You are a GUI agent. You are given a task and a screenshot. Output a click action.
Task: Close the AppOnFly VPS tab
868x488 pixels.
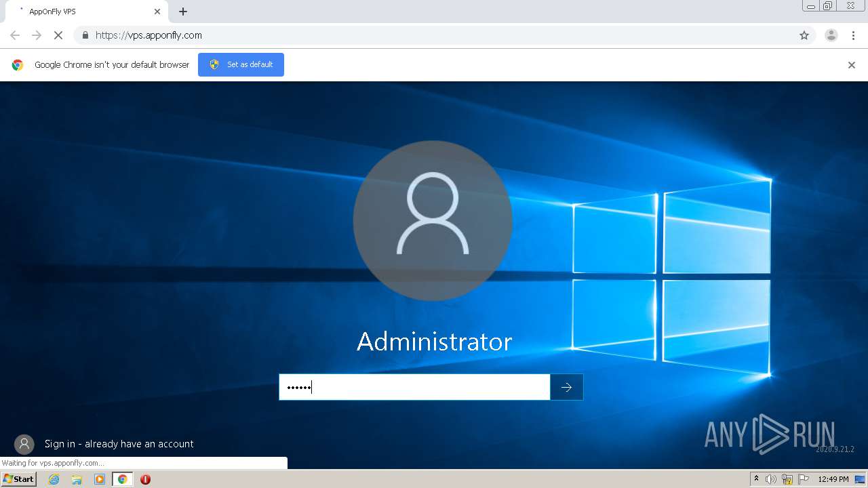157,12
